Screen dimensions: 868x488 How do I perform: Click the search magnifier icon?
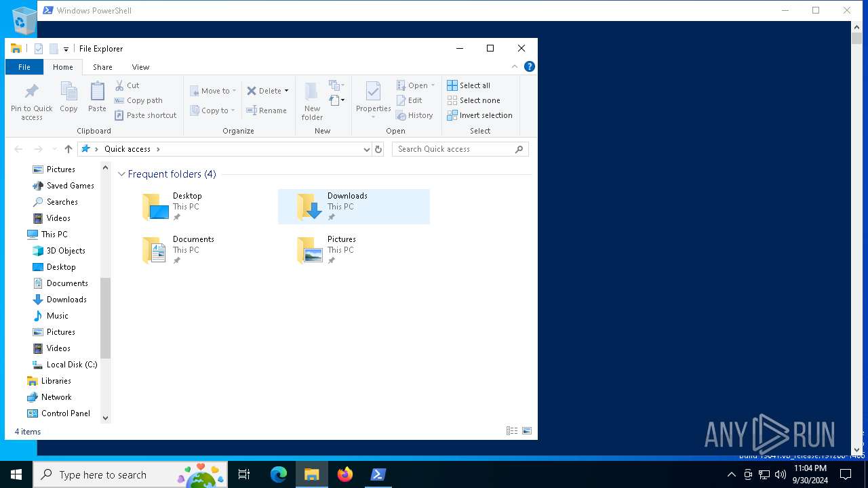519,149
